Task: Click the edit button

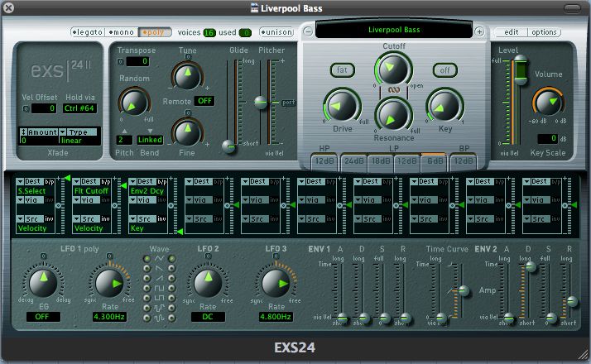Action: tap(511, 32)
